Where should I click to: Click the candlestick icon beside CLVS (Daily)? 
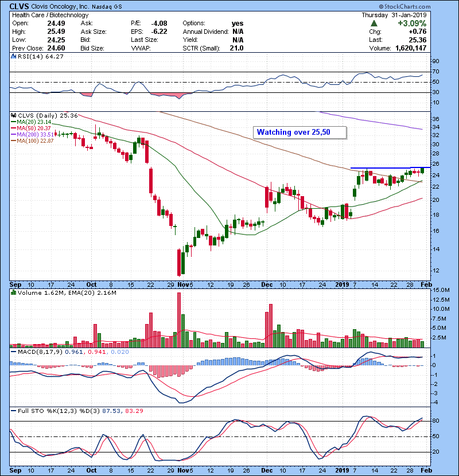13,115
